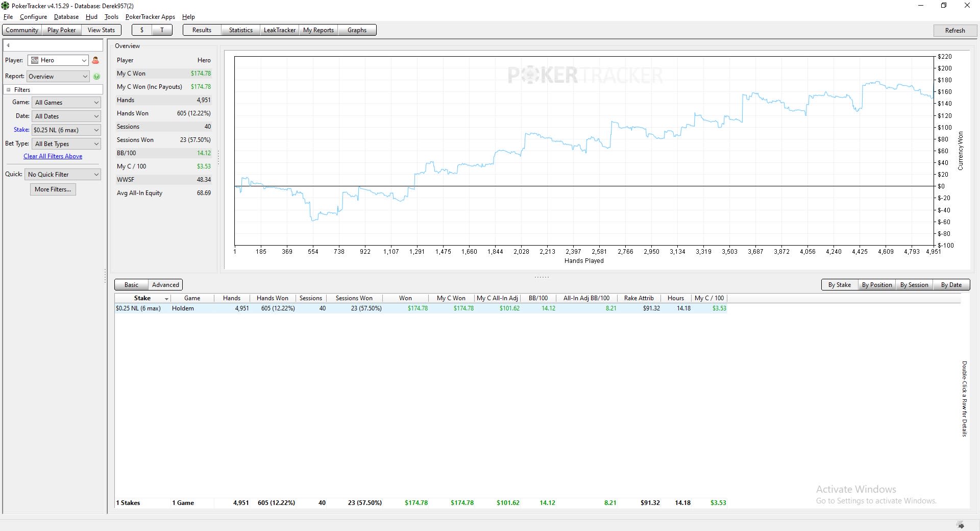Image resolution: width=980 pixels, height=531 pixels.
Task: Click the More Filters... button
Action: point(53,189)
